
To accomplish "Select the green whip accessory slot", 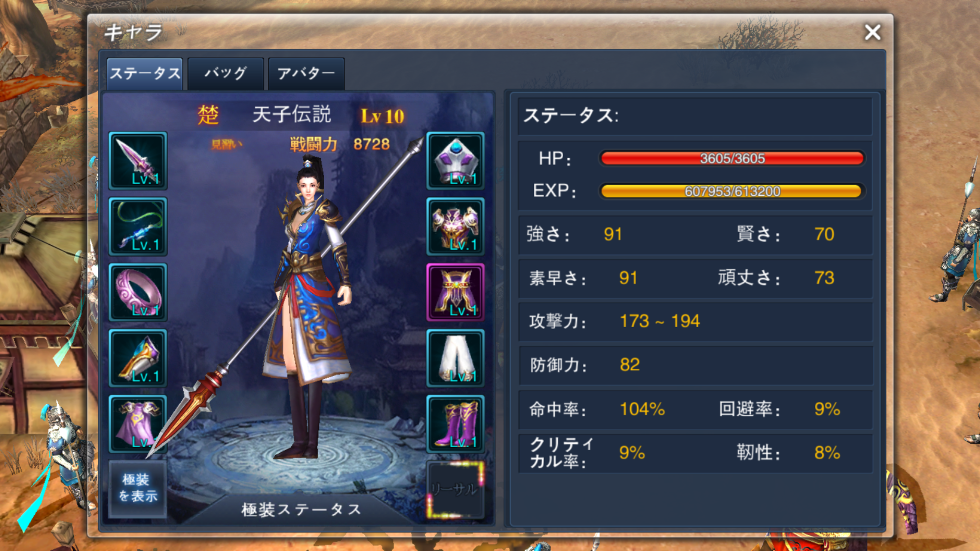I will point(138,226).
